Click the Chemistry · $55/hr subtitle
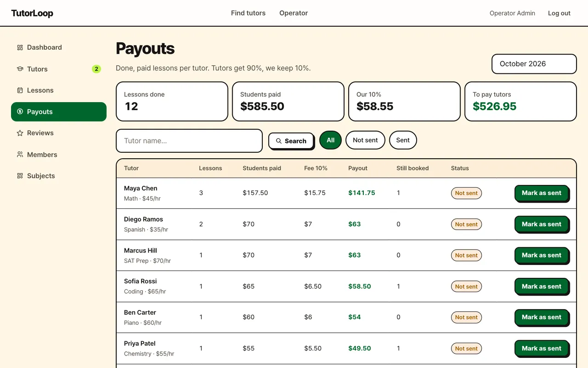Screen dimensions: 588x368 [149, 354]
